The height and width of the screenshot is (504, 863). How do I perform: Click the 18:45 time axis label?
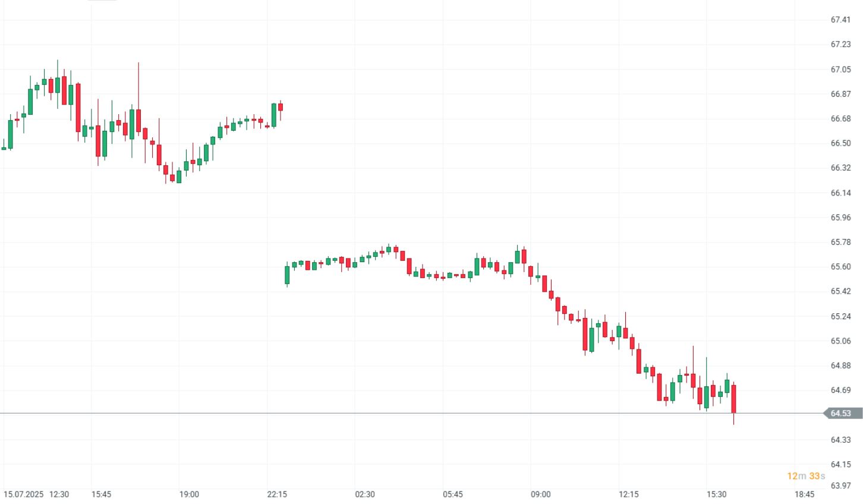pos(804,494)
